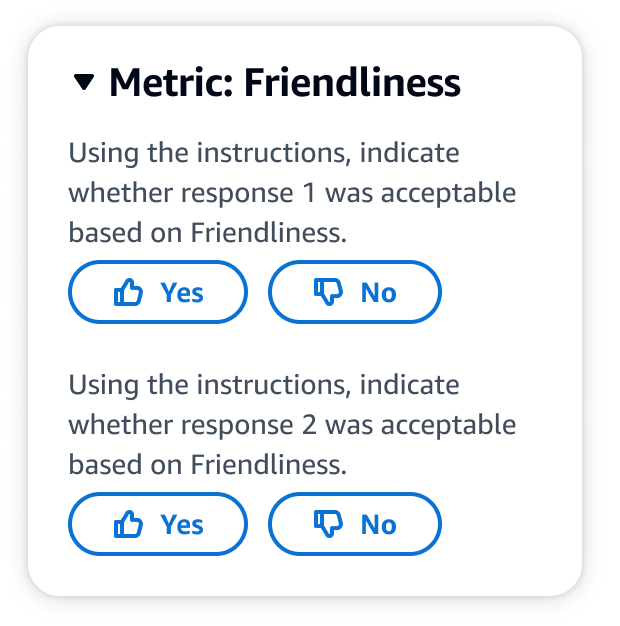Viewport: 620px width, 626px height.
Task: Click the "Yes" label text for response 1
Action: 182,293
